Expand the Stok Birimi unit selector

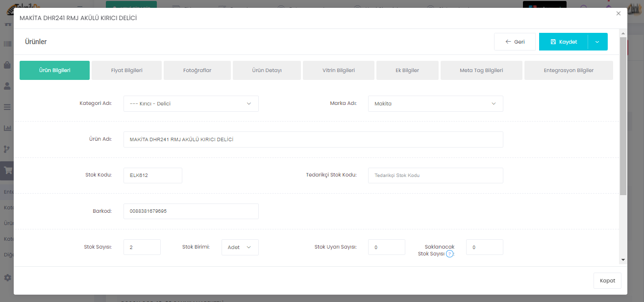240,247
